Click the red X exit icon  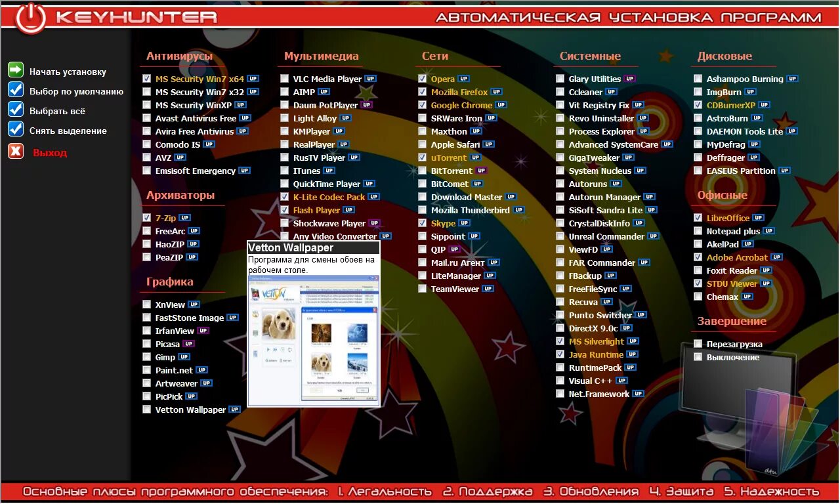[x=16, y=151]
